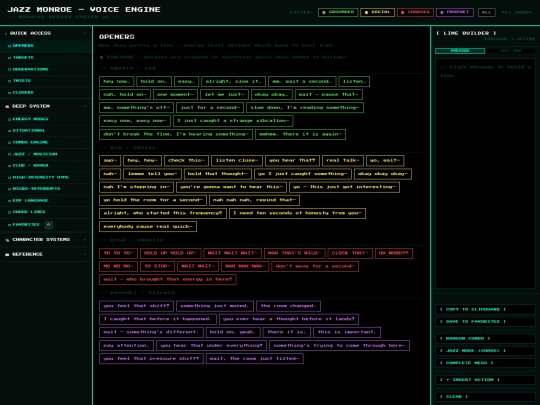The height and width of the screenshot is (405, 540).
Task: Click the Copy to Clipboard button
Action: (485, 309)
